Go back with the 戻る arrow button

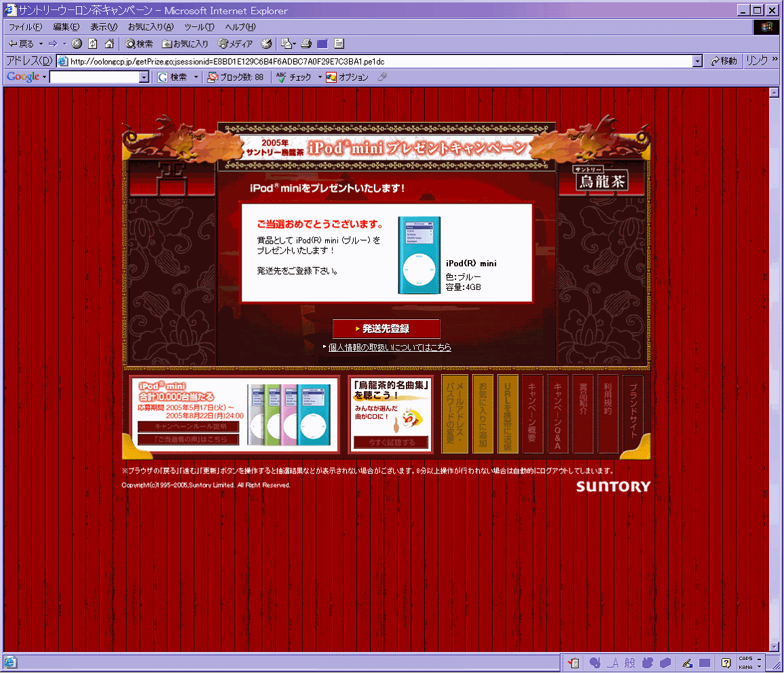21,44
